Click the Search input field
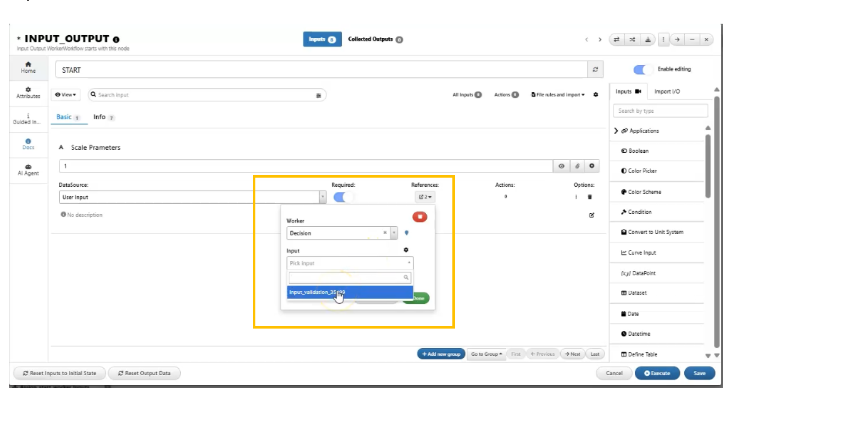 207,95
